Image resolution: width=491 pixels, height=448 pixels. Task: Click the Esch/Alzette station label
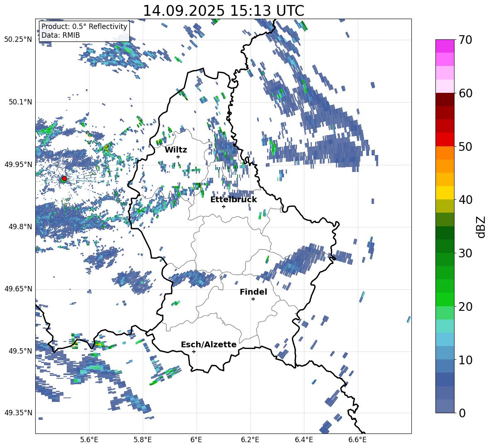pyautogui.click(x=209, y=344)
